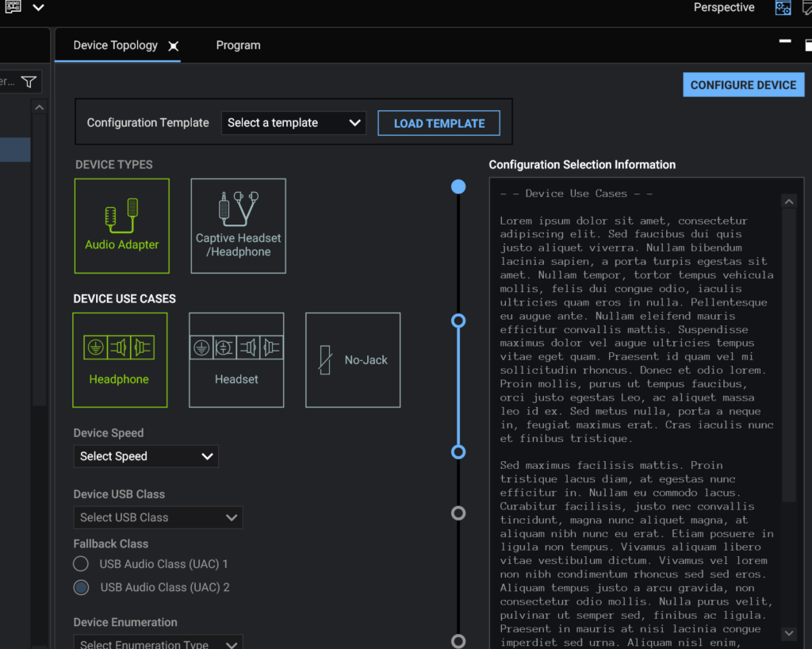The image size is (812, 649).
Task: Expand the top-left view menu chevron
Action: pyautogui.click(x=38, y=8)
